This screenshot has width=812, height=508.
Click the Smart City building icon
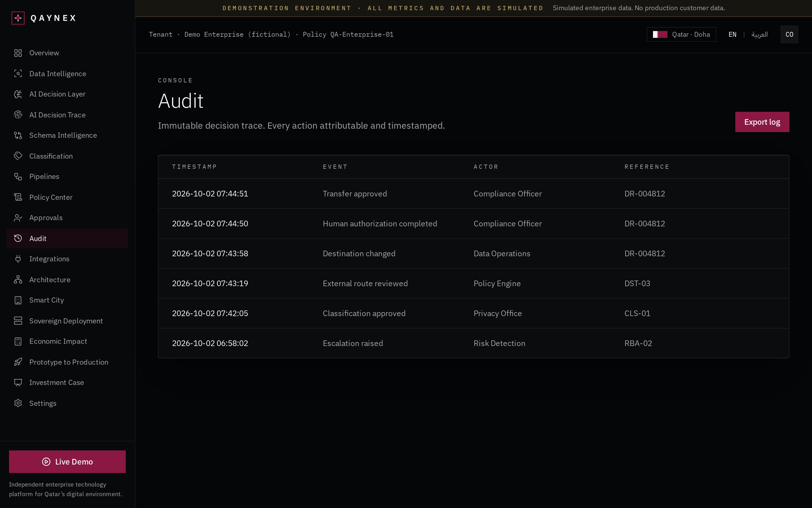point(18,300)
